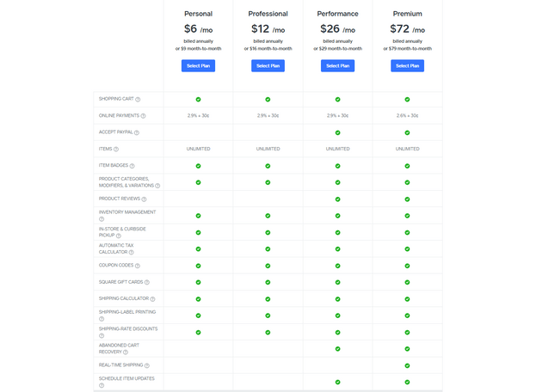Open help icon beside Real-Time Shipping
Viewport: 555px width, 392px height.
pyautogui.click(x=147, y=365)
